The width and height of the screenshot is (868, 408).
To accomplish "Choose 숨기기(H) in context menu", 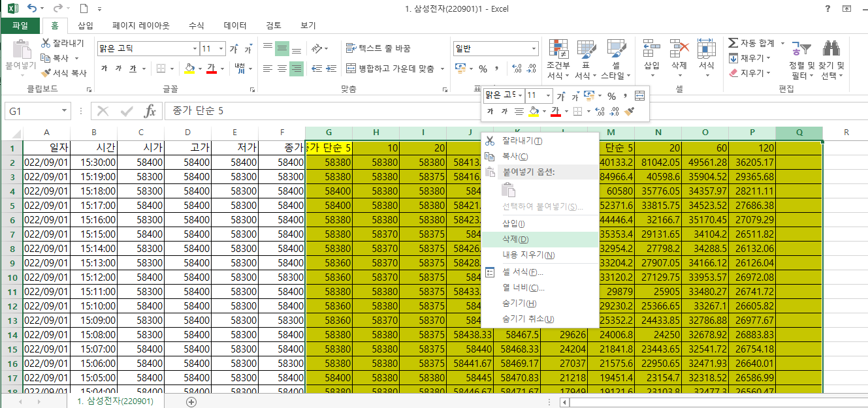I will click(x=540, y=304).
